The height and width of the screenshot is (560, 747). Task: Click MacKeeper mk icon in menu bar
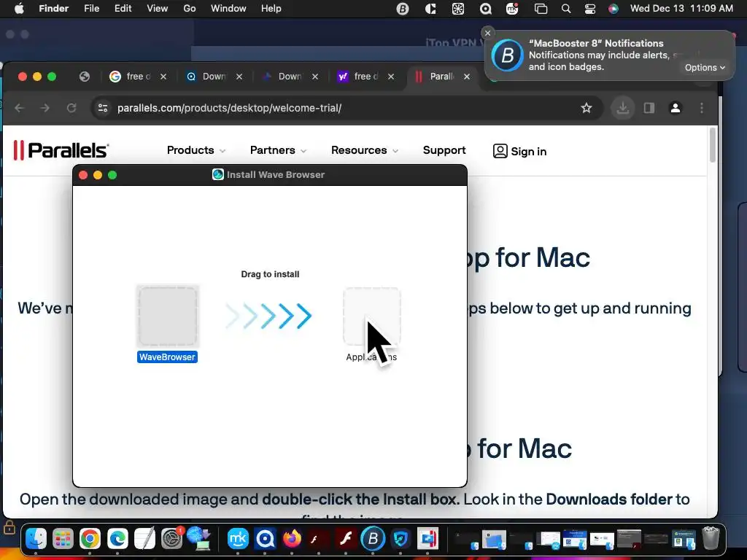click(512, 9)
